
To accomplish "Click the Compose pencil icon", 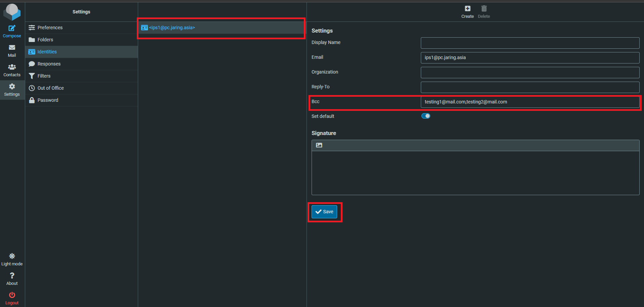I will (x=12, y=29).
